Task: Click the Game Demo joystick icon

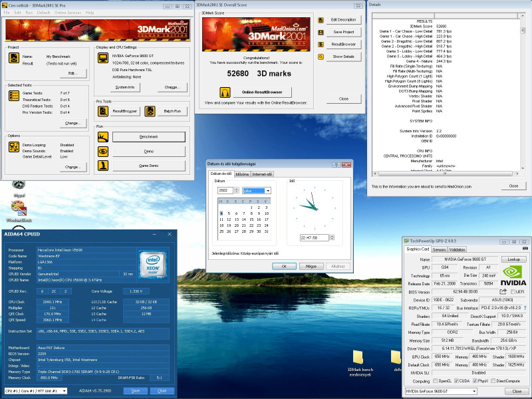Action: [x=102, y=166]
